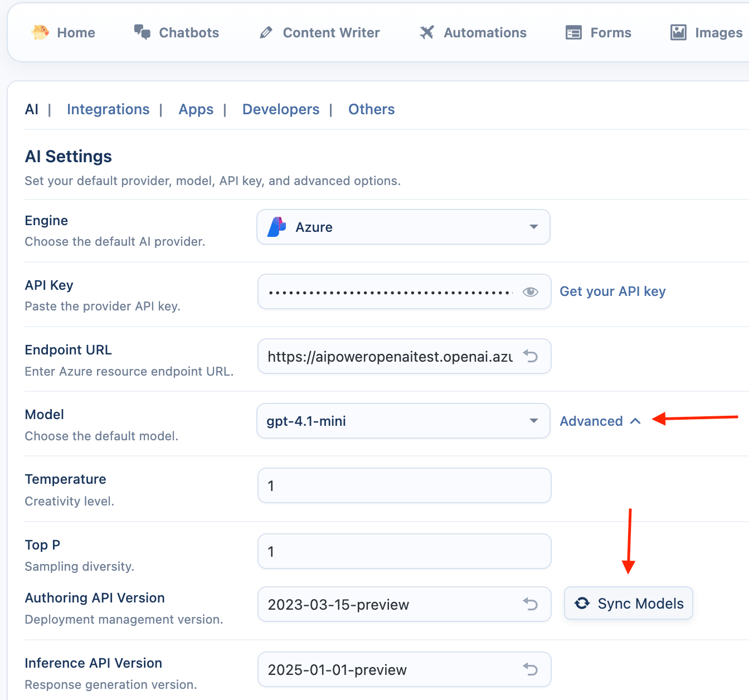749x700 pixels.
Task: Switch to the Integrations tab
Action: [x=108, y=109]
